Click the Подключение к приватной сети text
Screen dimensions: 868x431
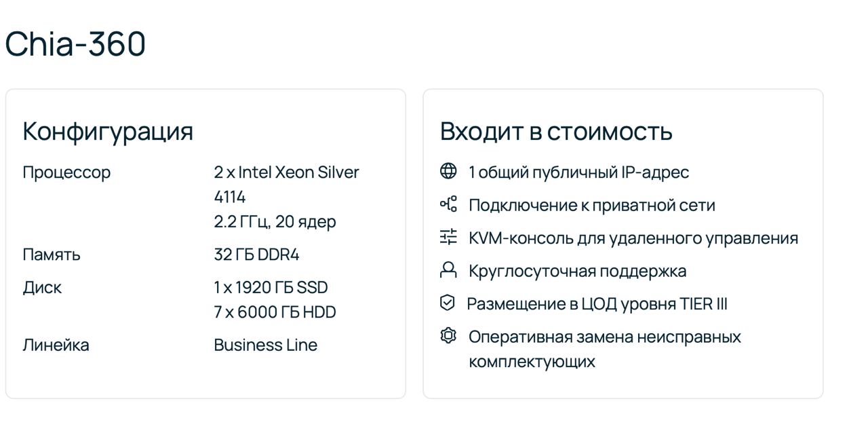(x=591, y=205)
